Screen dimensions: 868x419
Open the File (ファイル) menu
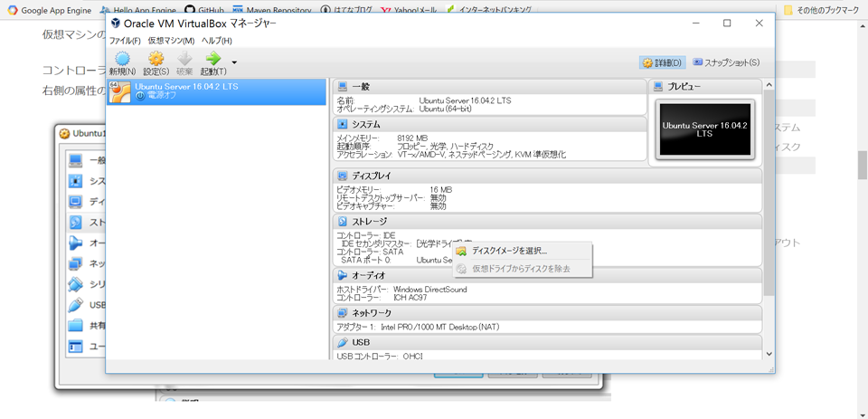pyautogui.click(x=125, y=41)
